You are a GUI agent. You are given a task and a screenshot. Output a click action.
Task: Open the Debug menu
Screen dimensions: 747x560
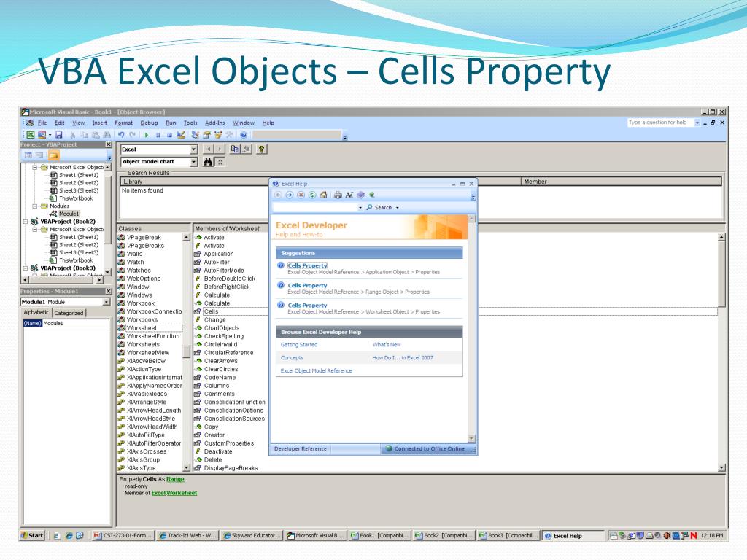tap(149, 122)
